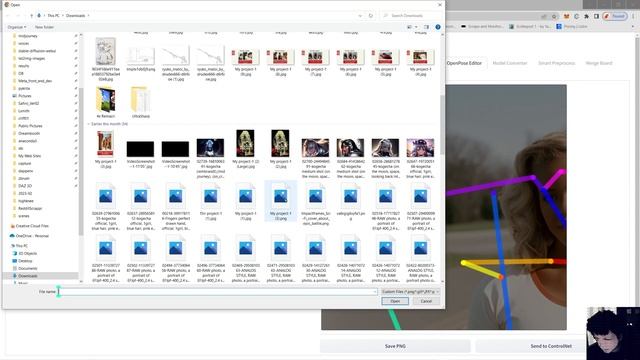The height and width of the screenshot is (360, 640).
Task: Select the scenes folder in sidebar
Action: click(x=21, y=216)
